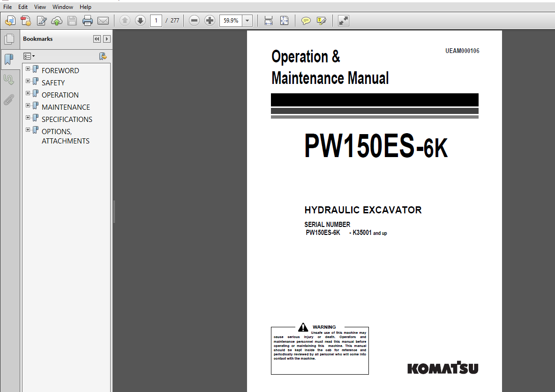Jump to FOREWORD bookmark

60,70
